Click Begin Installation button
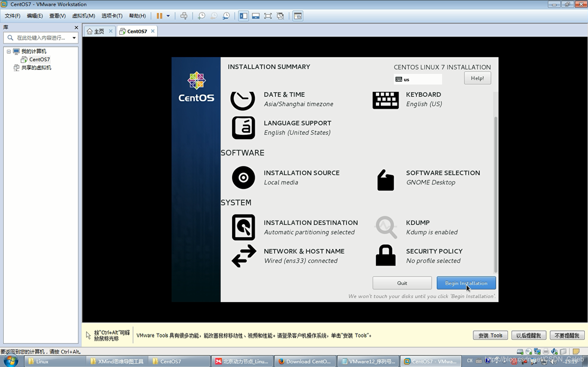Image resolution: width=588 pixels, height=367 pixels. tap(466, 283)
